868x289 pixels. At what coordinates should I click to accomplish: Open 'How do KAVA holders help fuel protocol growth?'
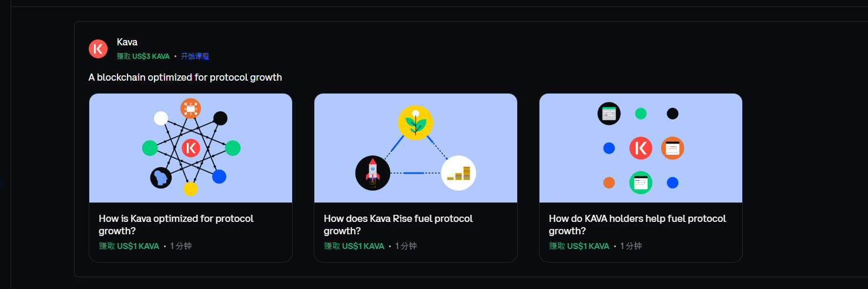(638, 224)
